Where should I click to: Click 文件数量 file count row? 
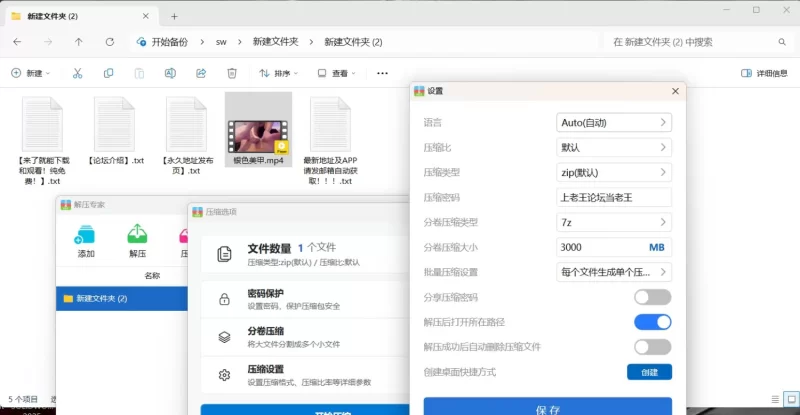point(305,254)
